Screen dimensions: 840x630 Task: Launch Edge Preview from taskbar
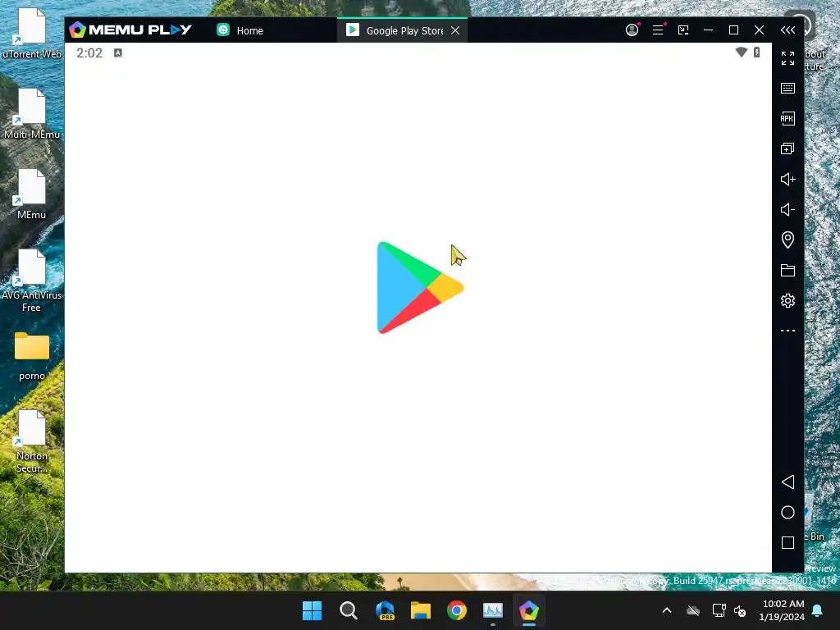[x=385, y=610]
